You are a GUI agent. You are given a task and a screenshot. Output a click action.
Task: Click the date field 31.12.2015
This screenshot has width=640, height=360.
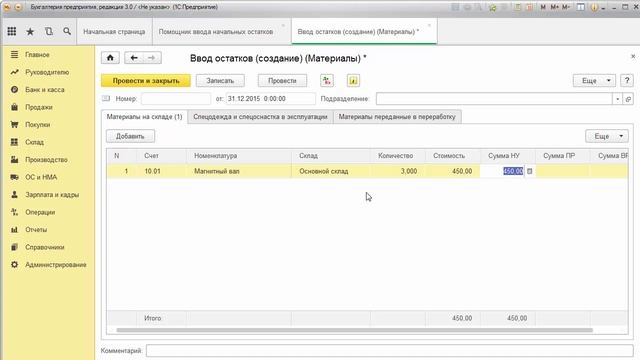(x=271, y=99)
